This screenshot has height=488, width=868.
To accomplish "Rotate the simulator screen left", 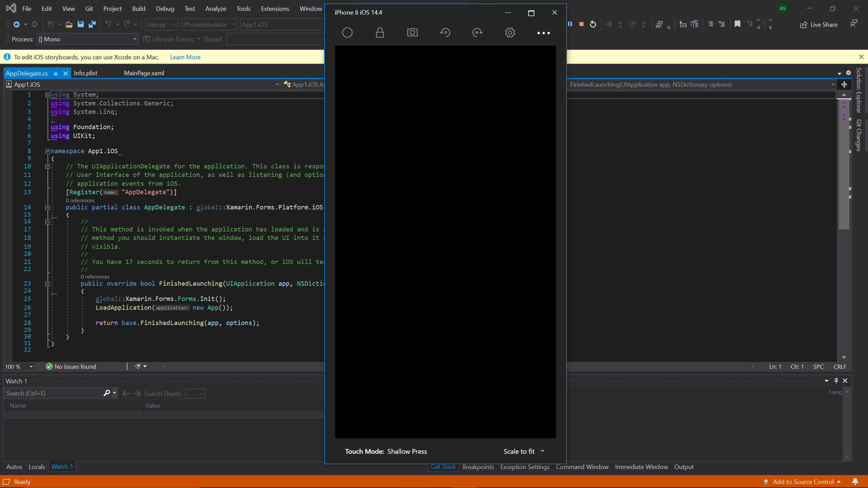I will coord(445,33).
